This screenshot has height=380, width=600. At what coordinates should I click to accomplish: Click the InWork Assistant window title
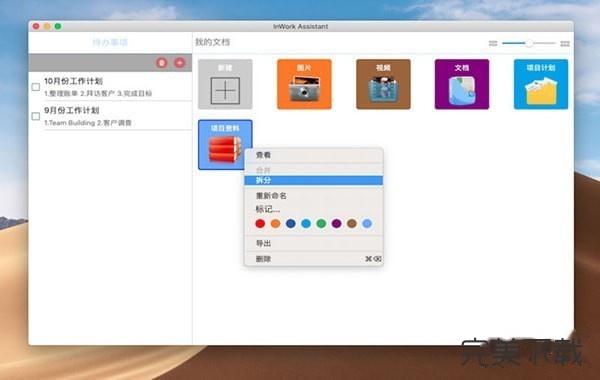point(300,26)
